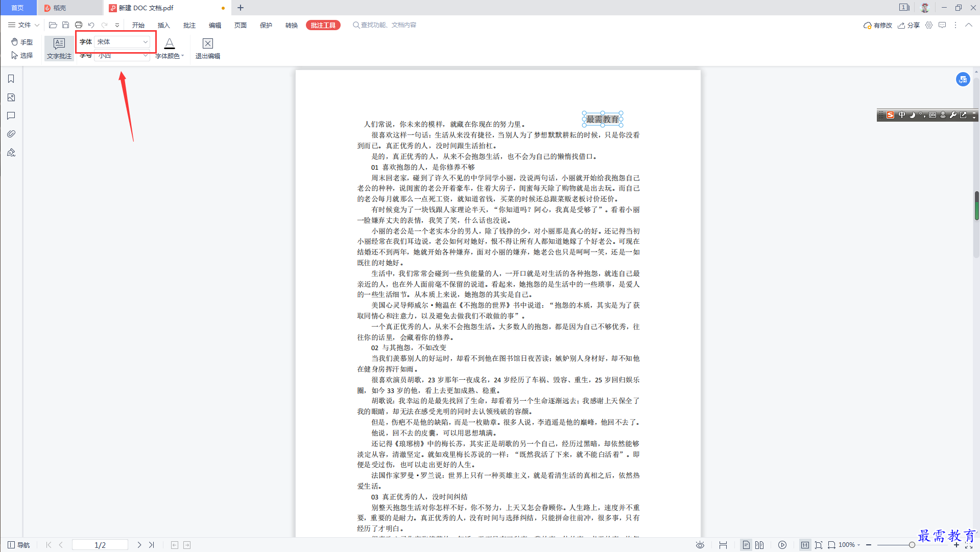Click the 字体颜色 letter A color icon
Screen dimensions: 980x552
170,43
